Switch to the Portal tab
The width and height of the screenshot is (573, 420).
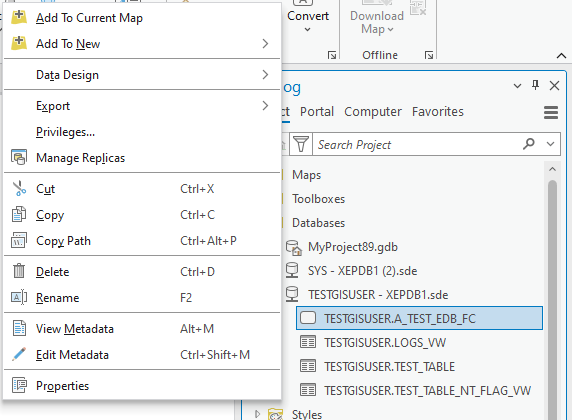click(x=317, y=111)
